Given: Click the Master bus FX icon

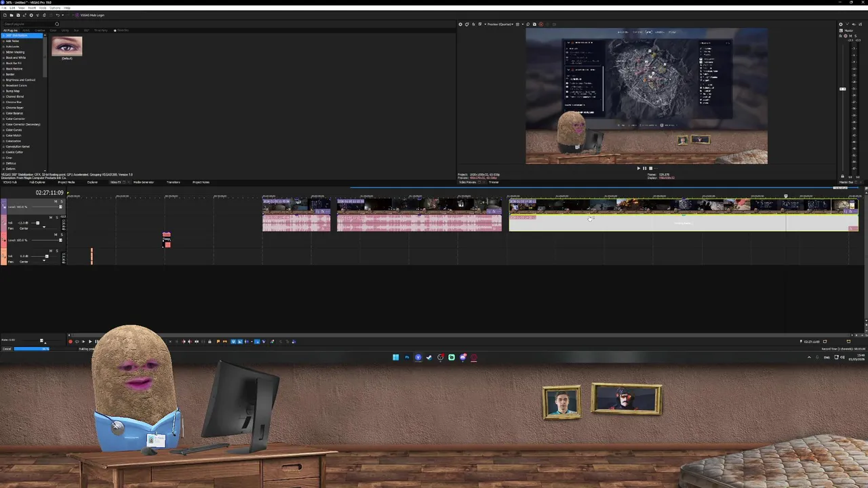Looking at the screenshot, I should (841, 36).
